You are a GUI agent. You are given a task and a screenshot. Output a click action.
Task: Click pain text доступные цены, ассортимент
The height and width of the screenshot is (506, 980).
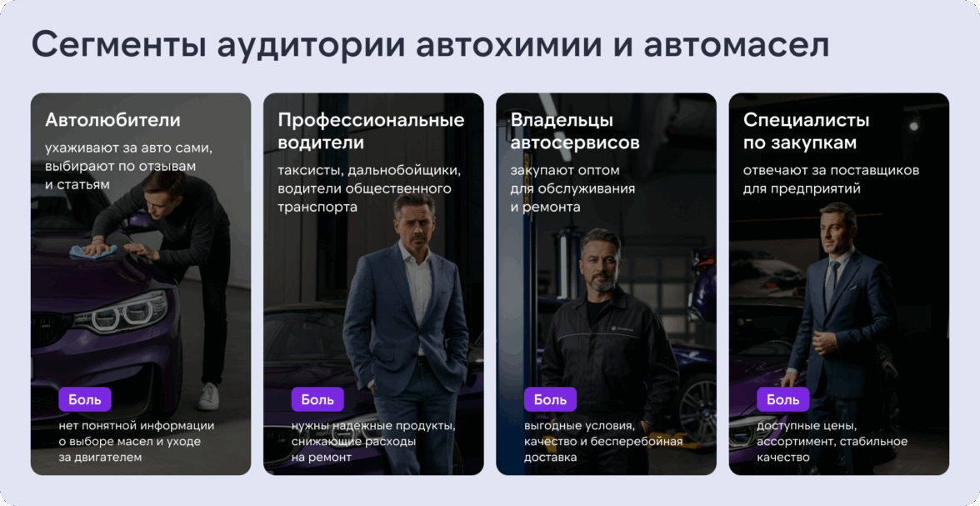click(832, 442)
